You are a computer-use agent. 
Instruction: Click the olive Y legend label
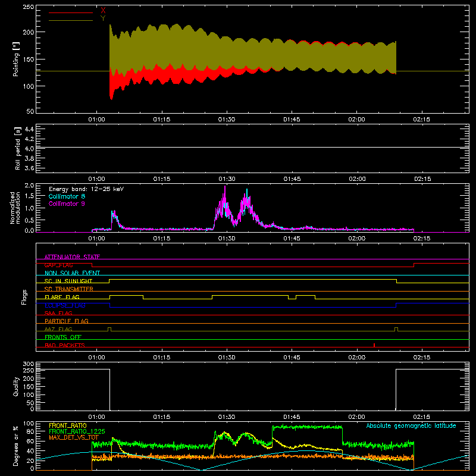pyautogui.click(x=103, y=18)
